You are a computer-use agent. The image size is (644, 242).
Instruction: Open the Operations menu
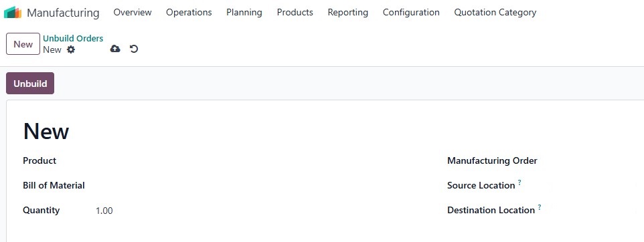tap(189, 12)
